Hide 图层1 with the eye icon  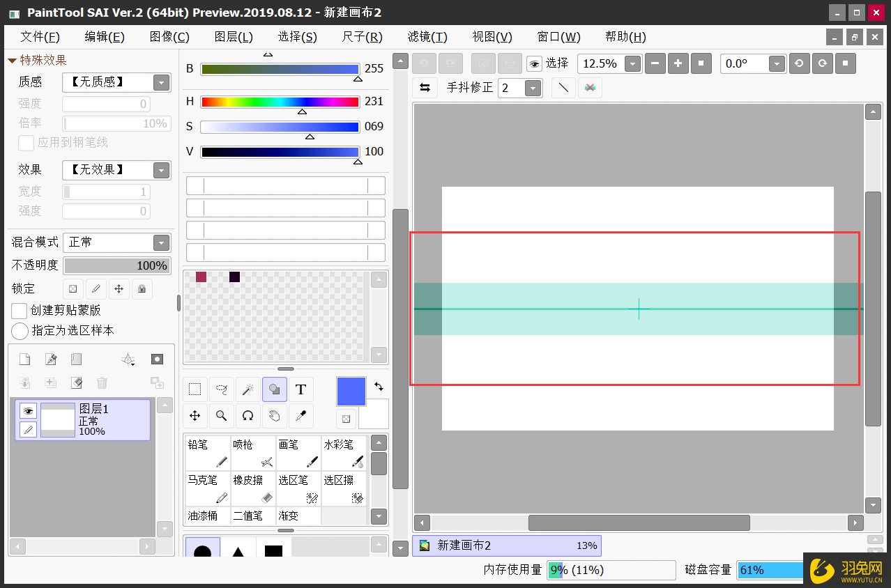[28, 410]
